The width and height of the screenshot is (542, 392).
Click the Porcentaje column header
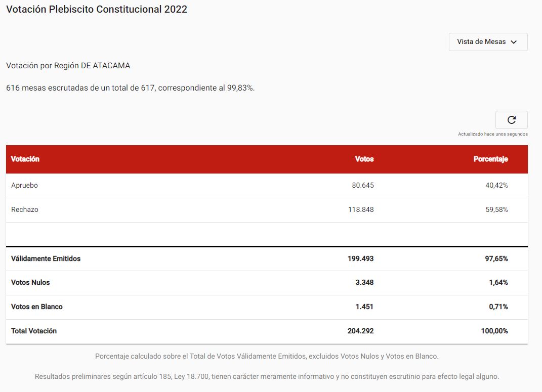490,159
